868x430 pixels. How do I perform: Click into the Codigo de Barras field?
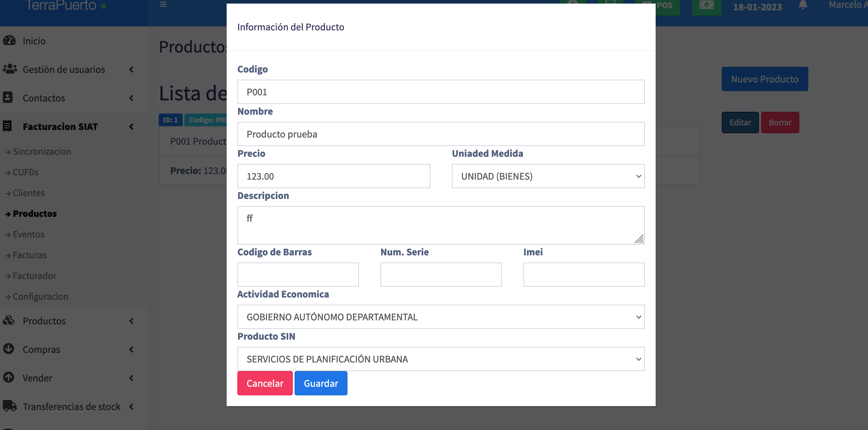pos(298,275)
